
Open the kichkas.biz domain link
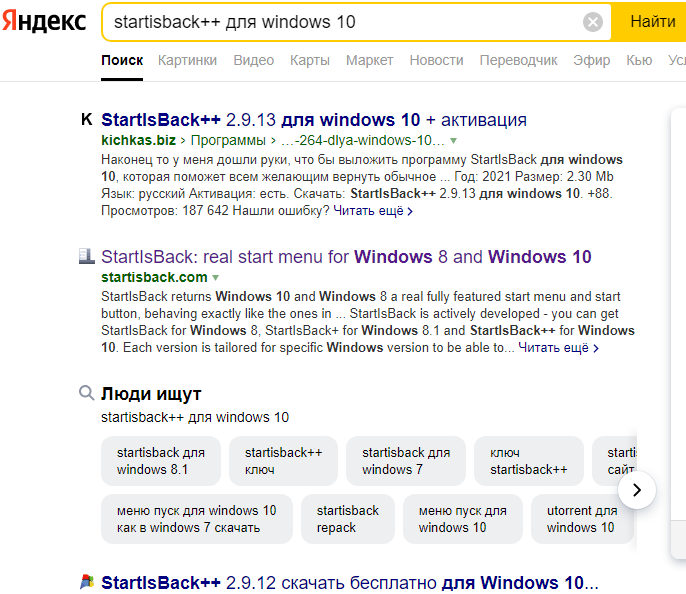tap(138, 140)
